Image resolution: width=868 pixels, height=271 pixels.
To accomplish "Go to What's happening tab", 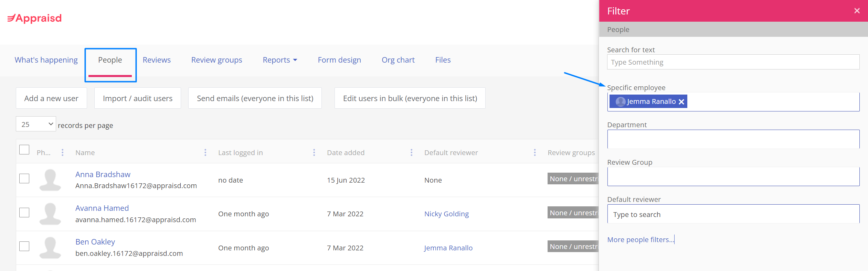I will point(46,60).
